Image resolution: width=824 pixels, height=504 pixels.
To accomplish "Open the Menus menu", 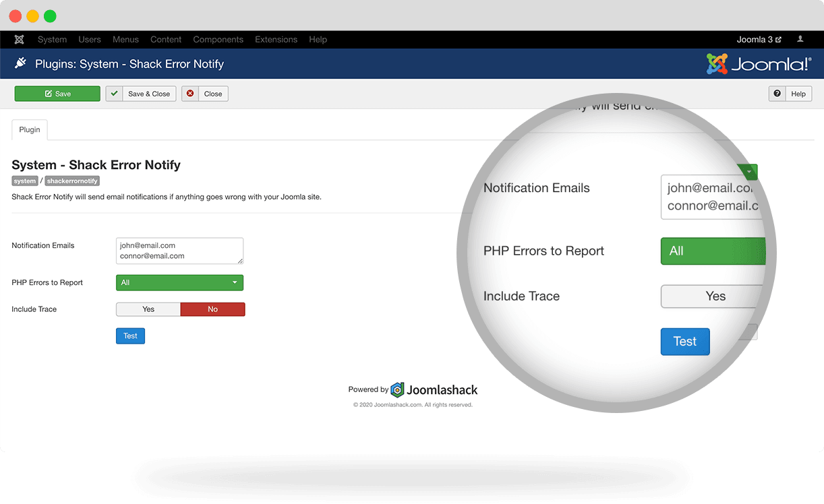I will point(125,40).
